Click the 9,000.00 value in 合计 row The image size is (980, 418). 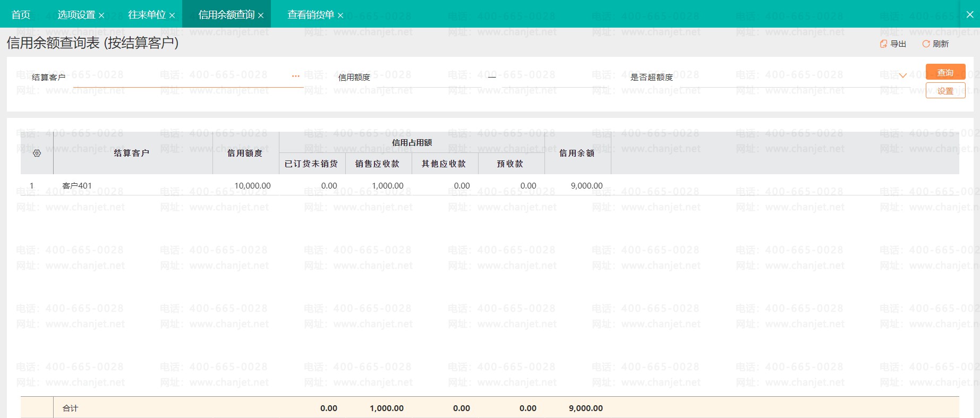pyautogui.click(x=586, y=408)
